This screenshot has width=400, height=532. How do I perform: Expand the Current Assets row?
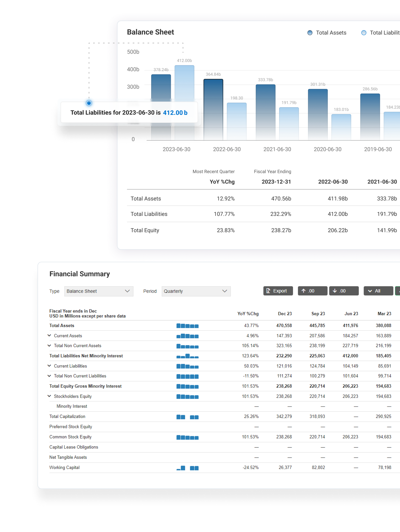coord(49,335)
